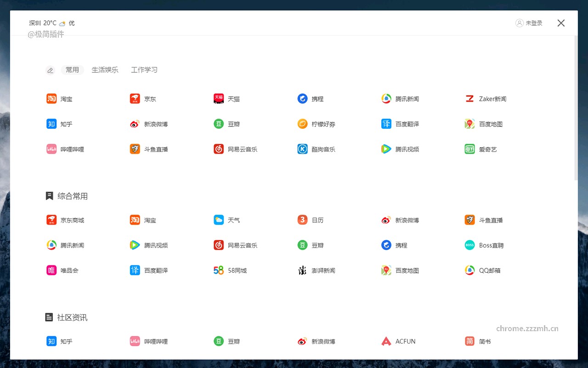Open 网易云音乐 icon in the top favorites

tap(219, 149)
